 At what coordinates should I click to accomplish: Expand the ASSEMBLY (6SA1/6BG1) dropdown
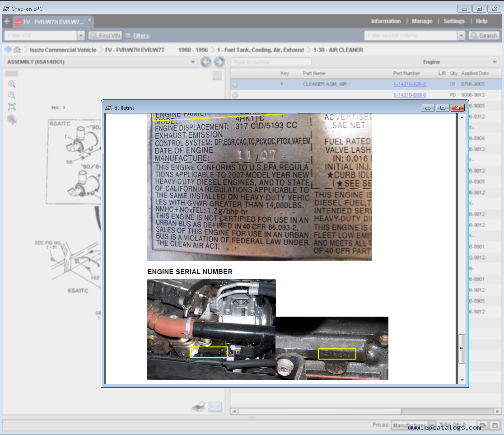click(x=193, y=62)
